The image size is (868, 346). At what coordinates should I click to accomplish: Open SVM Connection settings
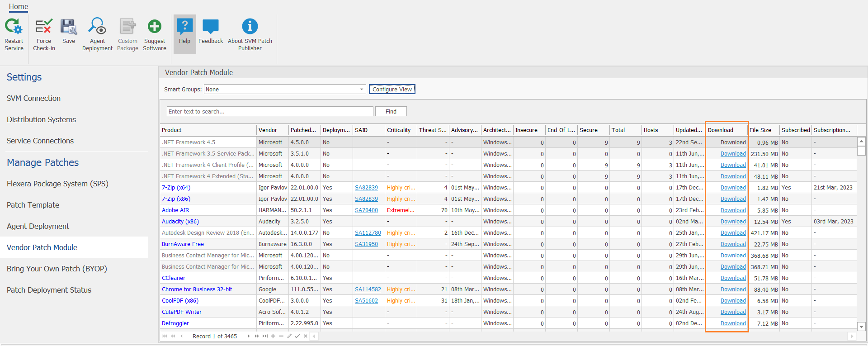33,98
